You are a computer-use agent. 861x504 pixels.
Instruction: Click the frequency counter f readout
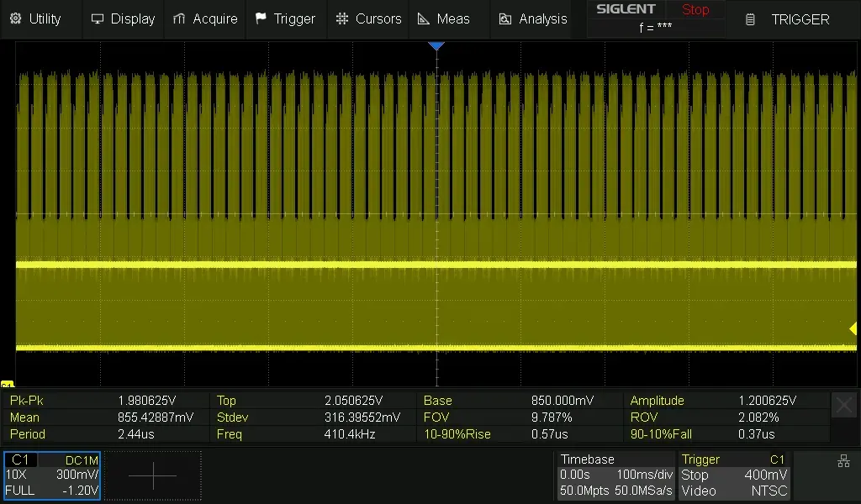(655, 27)
